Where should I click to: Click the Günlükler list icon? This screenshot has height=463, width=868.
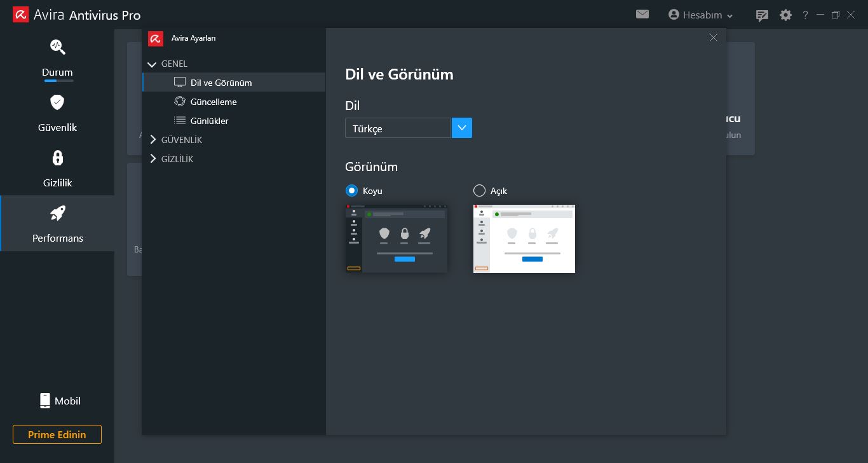pyautogui.click(x=180, y=121)
